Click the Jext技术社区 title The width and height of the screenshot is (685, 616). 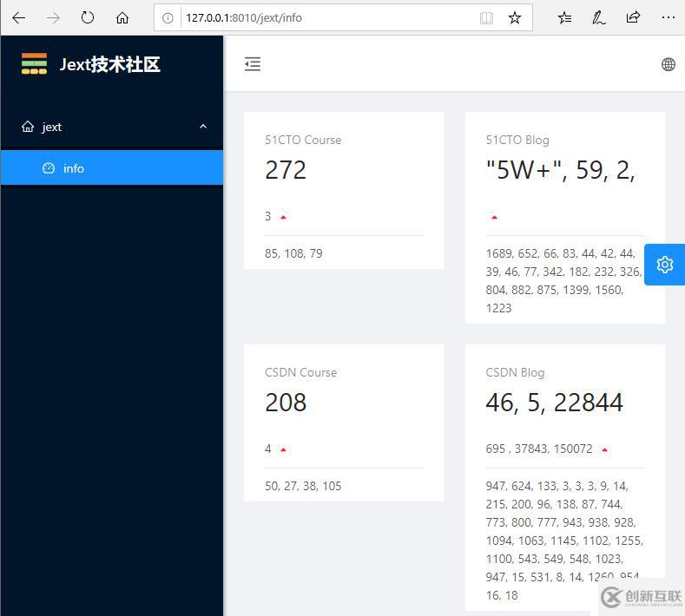pos(110,64)
